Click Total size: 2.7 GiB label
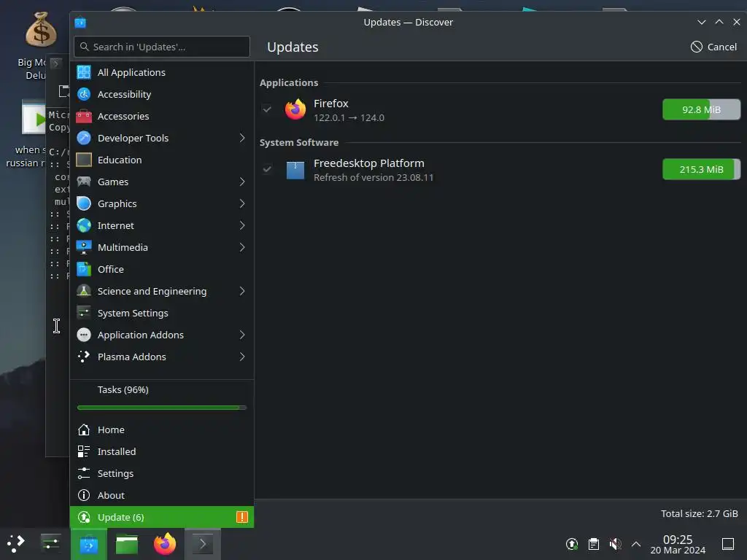 [699, 514]
